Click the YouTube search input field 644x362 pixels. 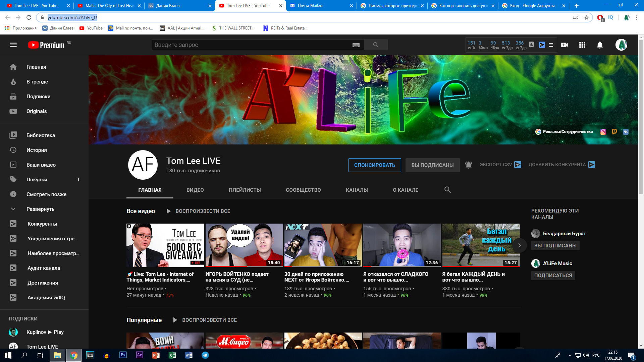pos(252,45)
